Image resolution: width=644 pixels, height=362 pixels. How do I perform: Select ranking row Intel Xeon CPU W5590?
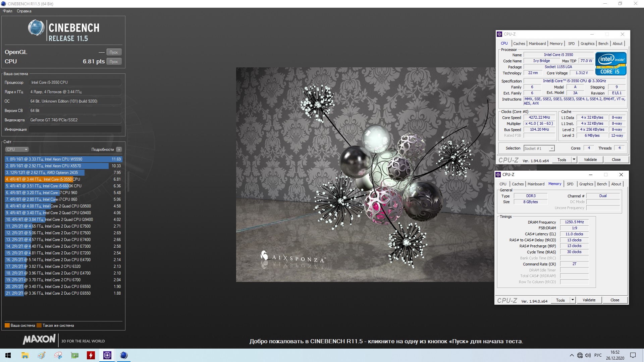point(63,159)
